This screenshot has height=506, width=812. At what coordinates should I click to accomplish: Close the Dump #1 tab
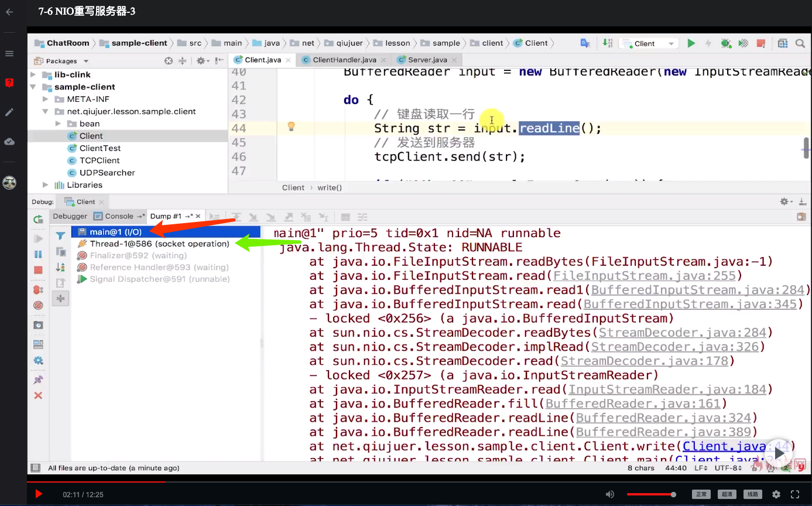(x=199, y=217)
